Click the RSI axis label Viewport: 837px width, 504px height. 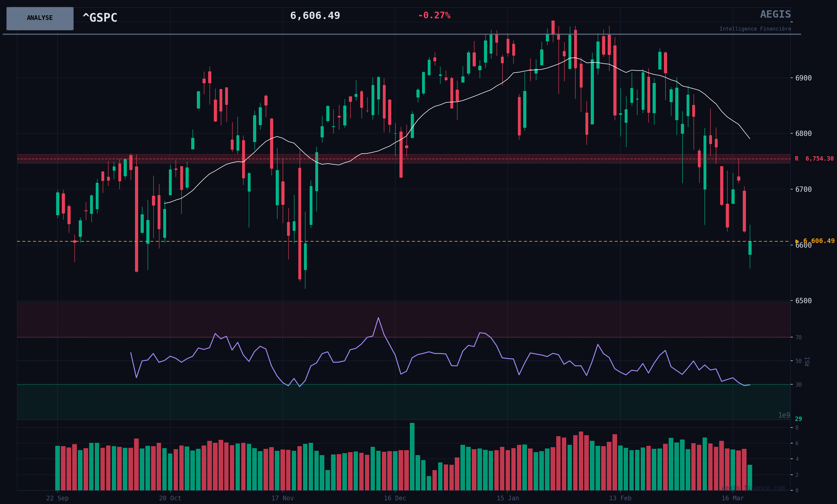[x=807, y=361]
